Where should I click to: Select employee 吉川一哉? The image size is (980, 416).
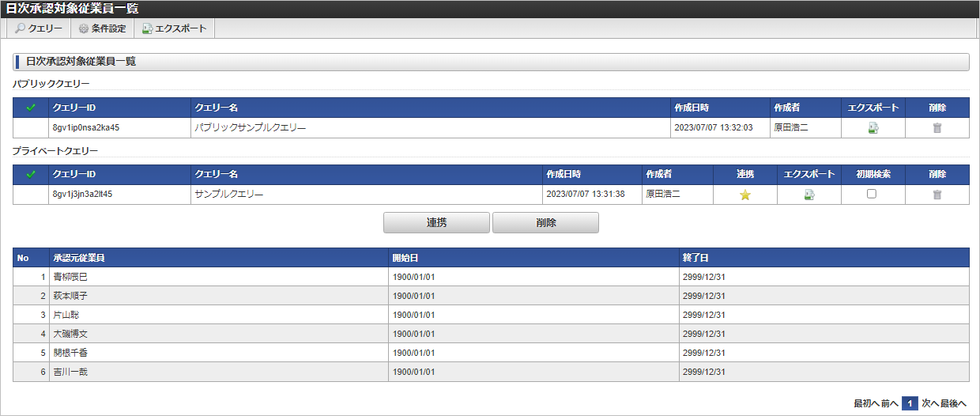pyautogui.click(x=70, y=372)
